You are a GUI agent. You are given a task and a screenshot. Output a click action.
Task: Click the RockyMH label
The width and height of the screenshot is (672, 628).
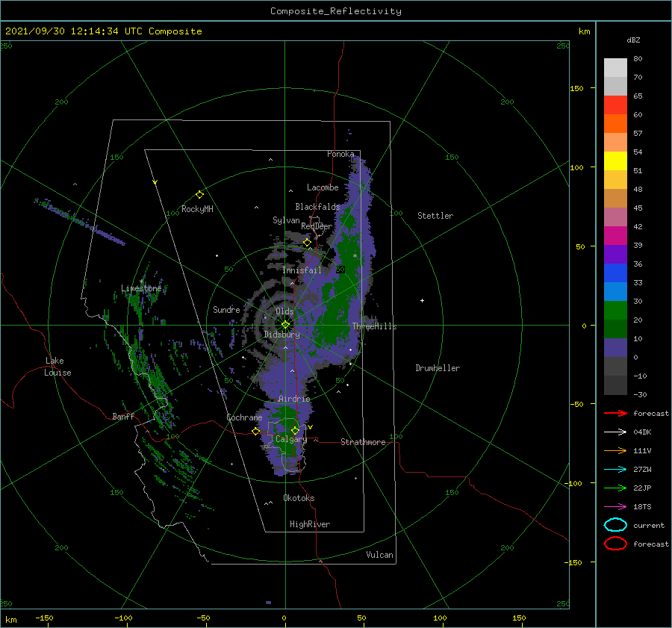click(x=197, y=209)
